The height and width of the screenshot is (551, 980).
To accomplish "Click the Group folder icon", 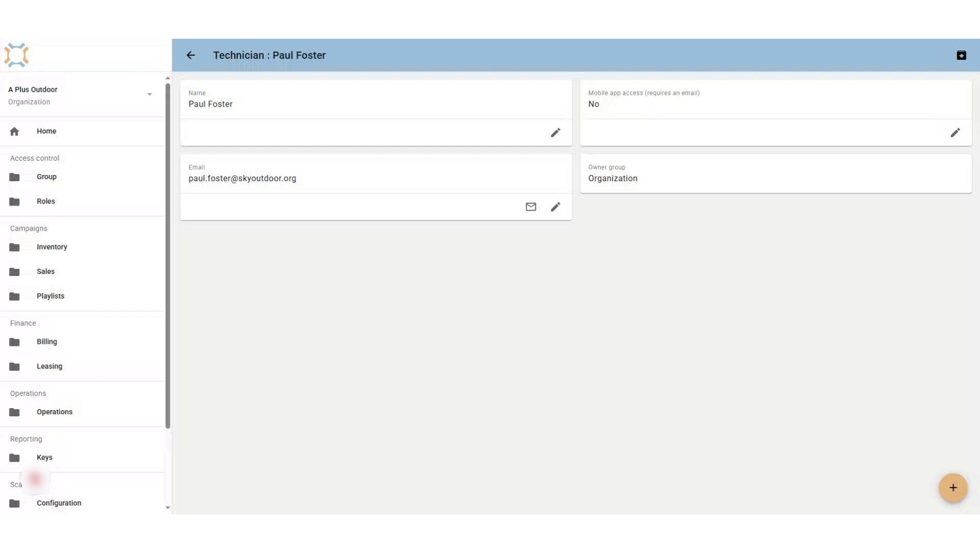I will pyautogui.click(x=14, y=177).
